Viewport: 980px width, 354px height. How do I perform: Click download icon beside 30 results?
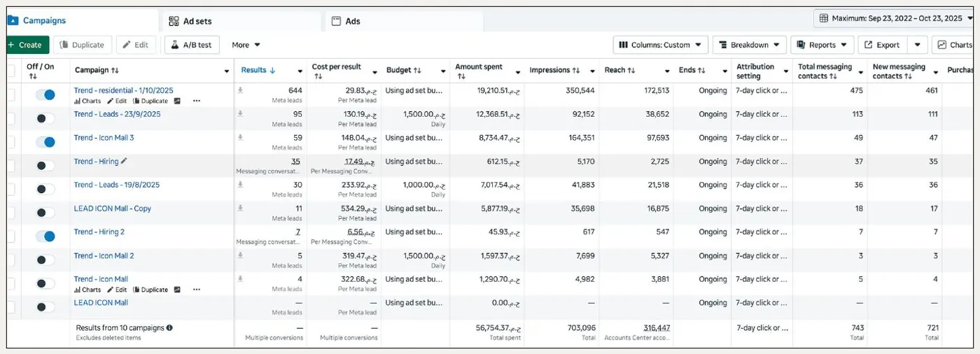pyautogui.click(x=241, y=185)
